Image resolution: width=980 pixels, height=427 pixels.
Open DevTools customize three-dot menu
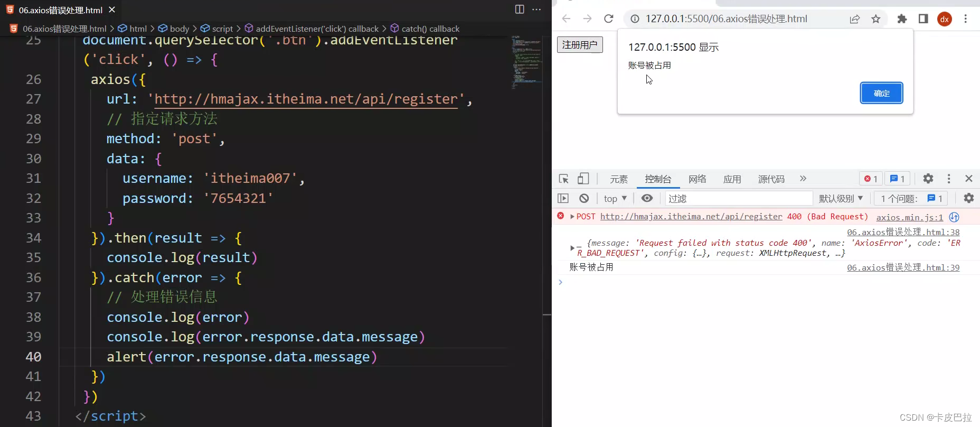click(x=949, y=179)
